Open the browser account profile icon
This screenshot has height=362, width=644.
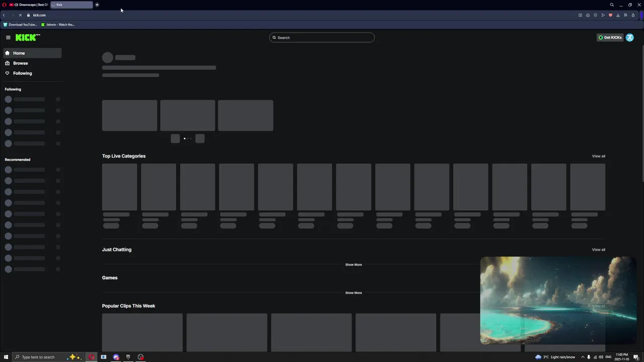(x=633, y=15)
